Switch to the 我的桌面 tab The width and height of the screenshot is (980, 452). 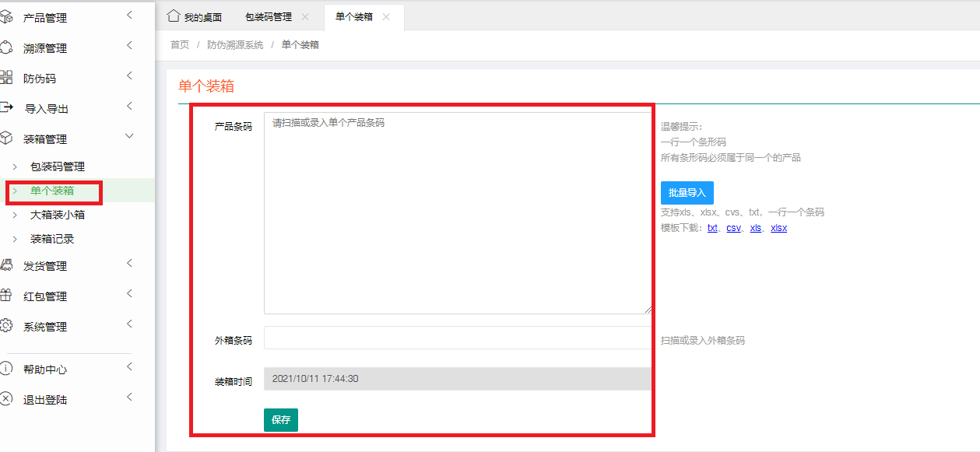[195, 17]
